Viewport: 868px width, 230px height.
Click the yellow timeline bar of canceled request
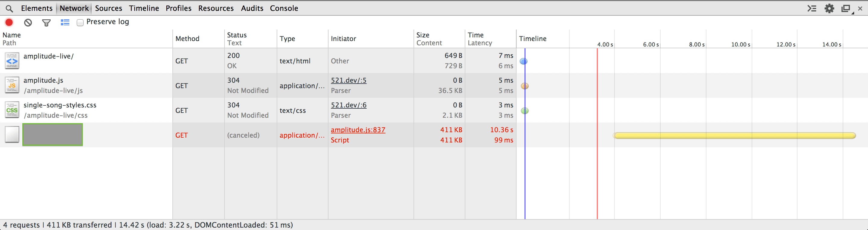[x=734, y=136]
